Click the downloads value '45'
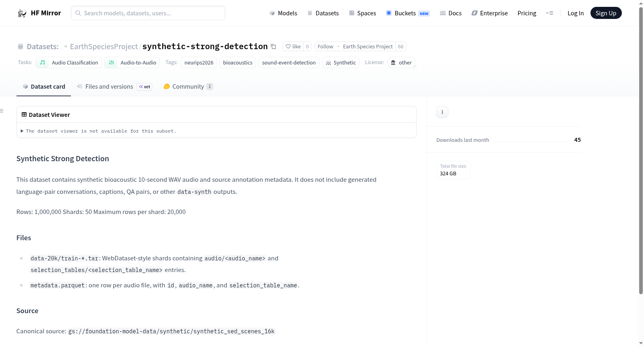The height and width of the screenshot is (347, 644). (578, 140)
